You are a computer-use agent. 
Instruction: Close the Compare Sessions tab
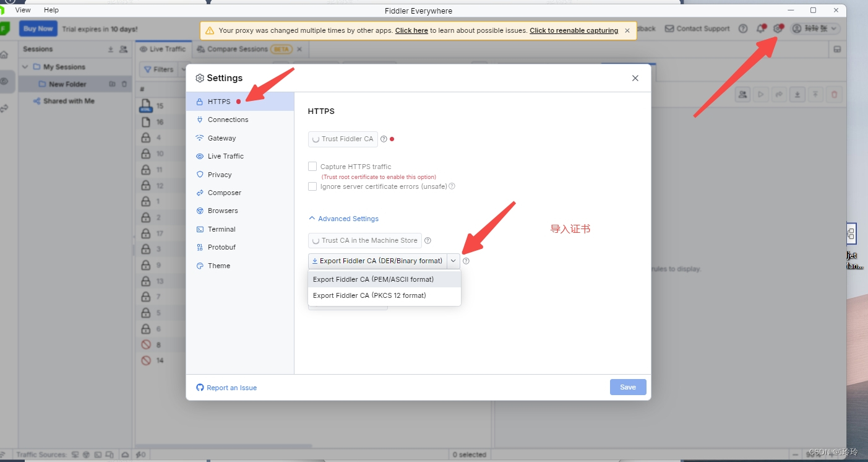tap(299, 49)
